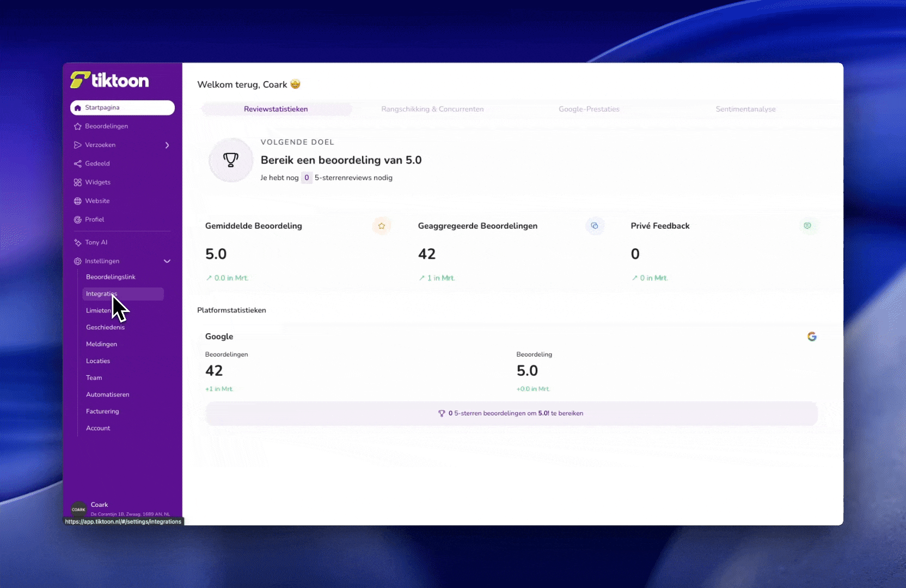Switch to Rangschikking & Concurrenten tab
This screenshot has height=588, width=906.
(432, 109)
